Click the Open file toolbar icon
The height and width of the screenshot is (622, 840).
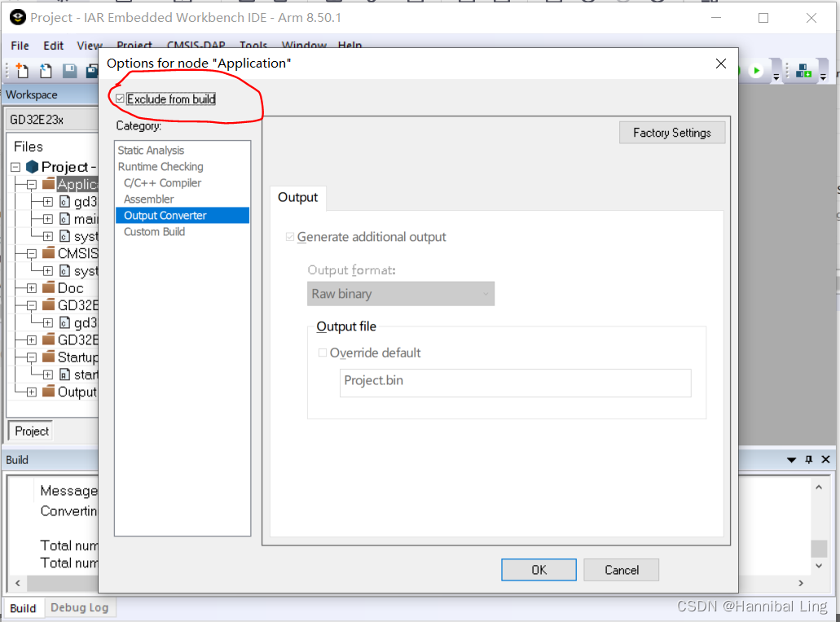click(46, 70)
